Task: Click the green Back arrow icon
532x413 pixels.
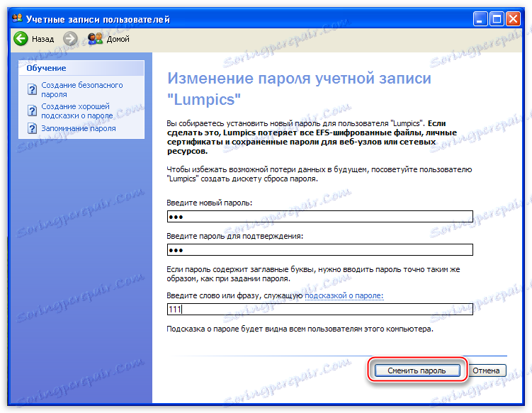Action: (x=21, y=39)
